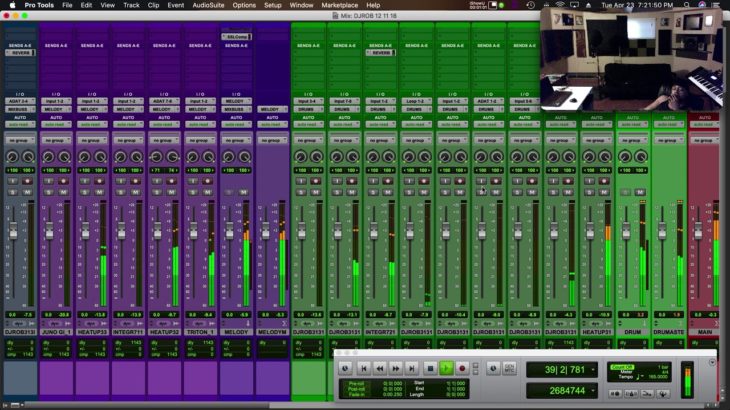This screenshot has width=730, height=410.
Task: Toggle the GEN MTC button
Action: (x=509, y=368)
